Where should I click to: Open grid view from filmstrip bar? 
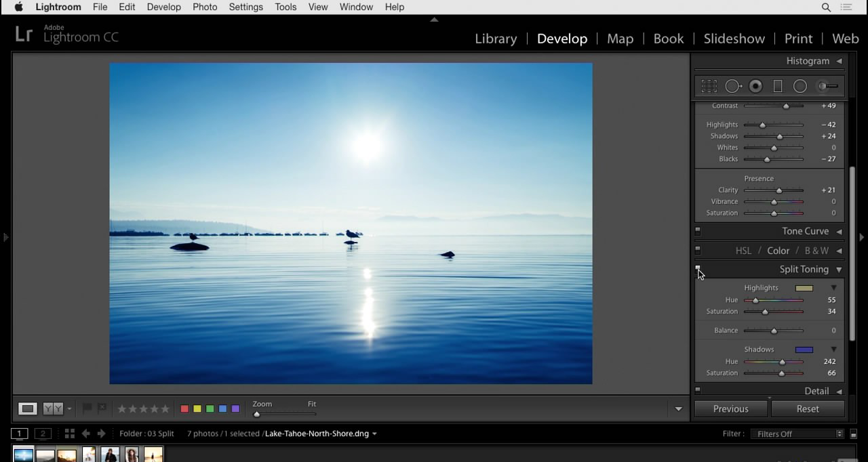[x=69, y=434]
